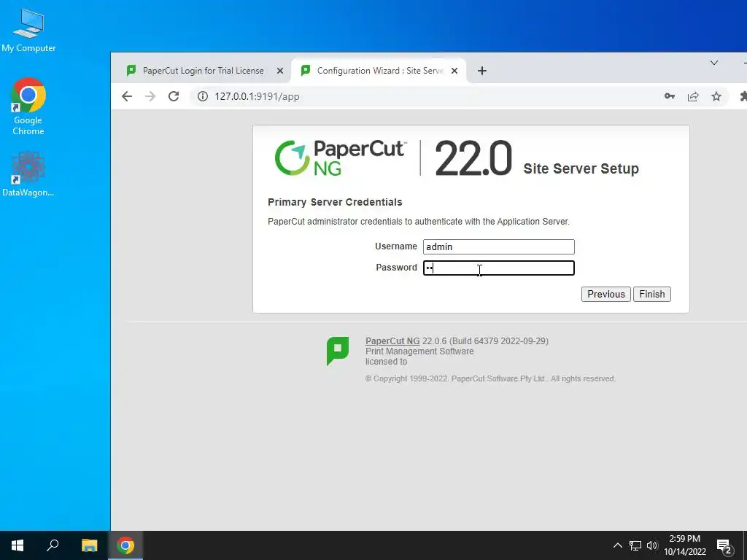Click the Password input field
747x560 pixels.
click(x=499, y=268)
